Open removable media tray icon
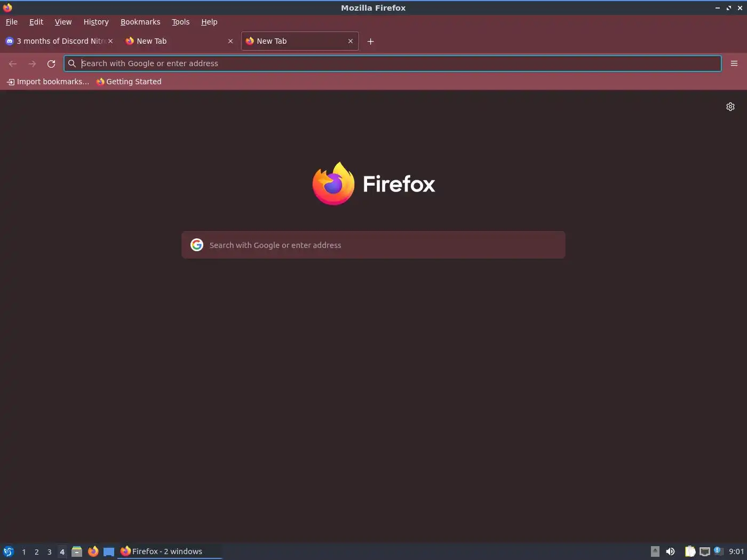This screenshot has width=747, height=560. pyautogui.click(x=655, y=551)
